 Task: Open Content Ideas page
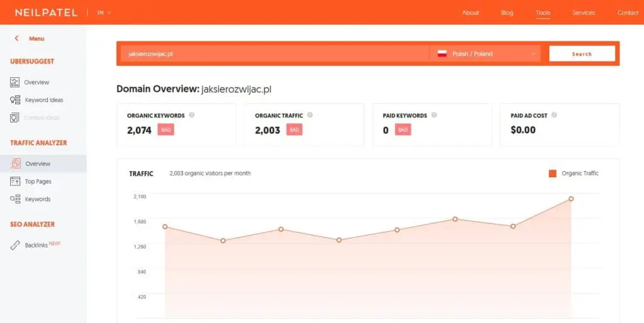[42, 118]
